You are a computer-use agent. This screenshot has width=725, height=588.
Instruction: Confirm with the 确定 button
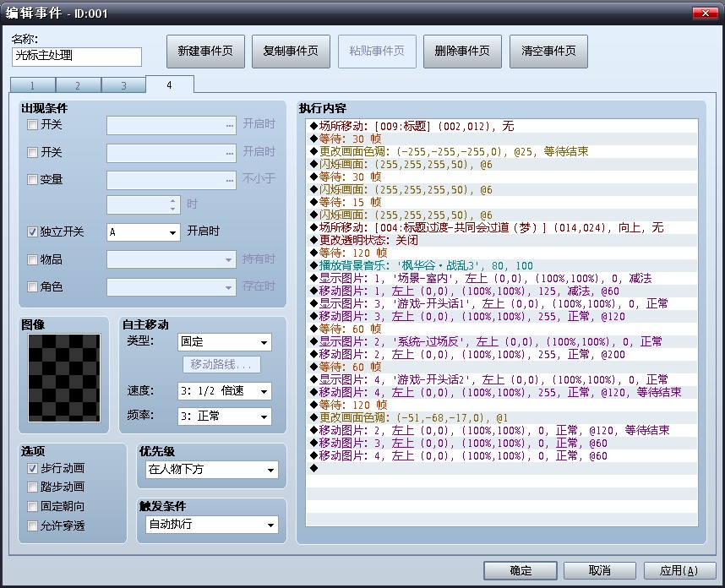click(521, 570)
